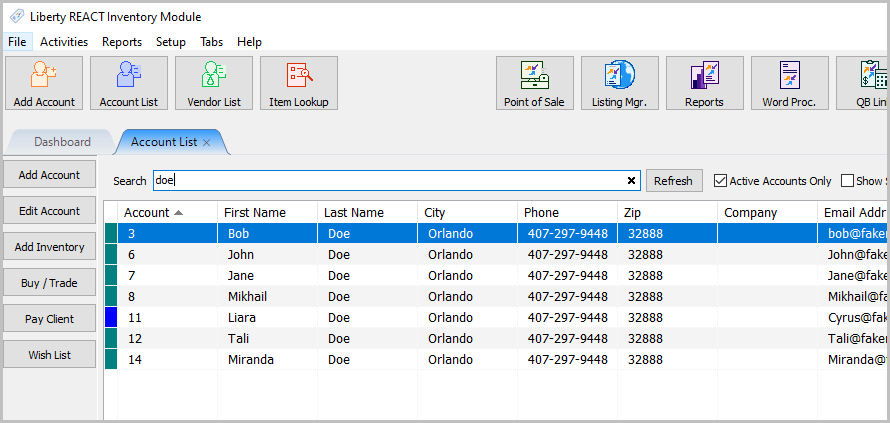Select the Liara first name cell
The height and width of the screenshot is (423, 890).
pyautogui.click(x=267, y=317)
